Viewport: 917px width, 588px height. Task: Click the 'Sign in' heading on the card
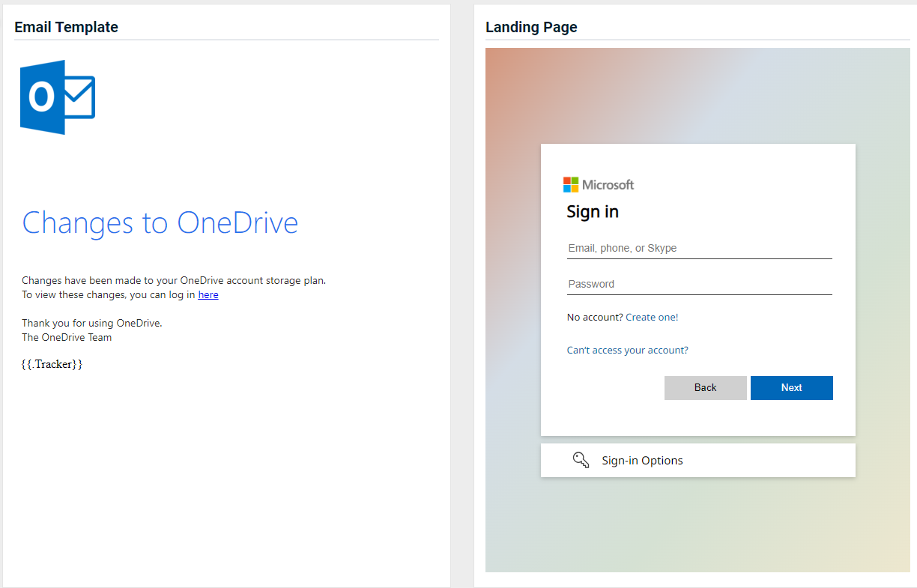click(593, 212)
